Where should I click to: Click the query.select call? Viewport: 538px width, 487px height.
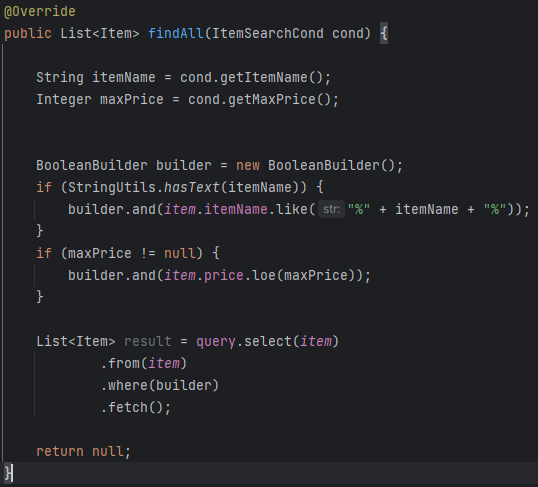(x=268, y=341)
